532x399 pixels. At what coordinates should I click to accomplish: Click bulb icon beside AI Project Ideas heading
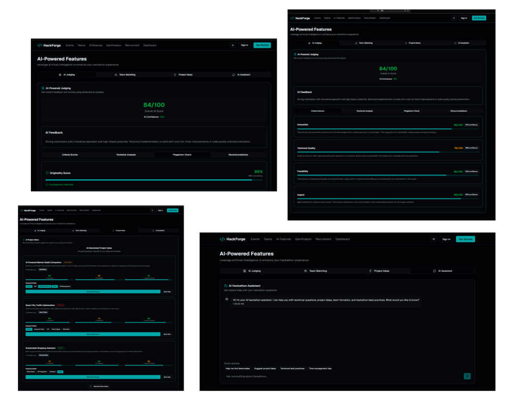pos(24,240)
